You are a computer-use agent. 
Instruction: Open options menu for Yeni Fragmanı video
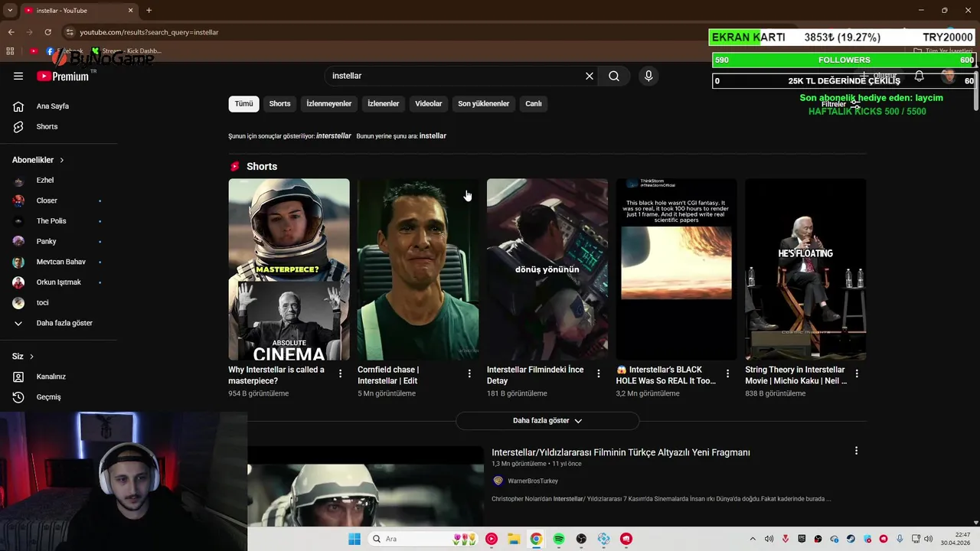[x=856, y=451]
